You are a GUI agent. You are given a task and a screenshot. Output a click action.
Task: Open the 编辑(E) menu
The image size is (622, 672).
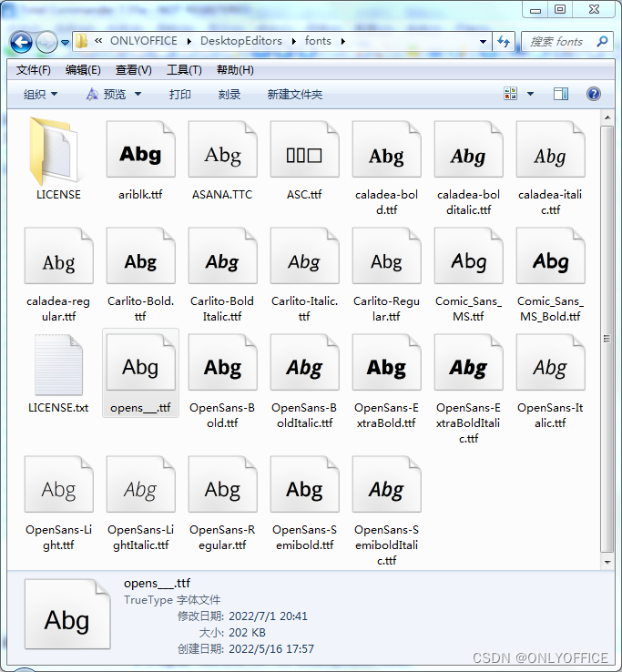(x=83, y=70)
